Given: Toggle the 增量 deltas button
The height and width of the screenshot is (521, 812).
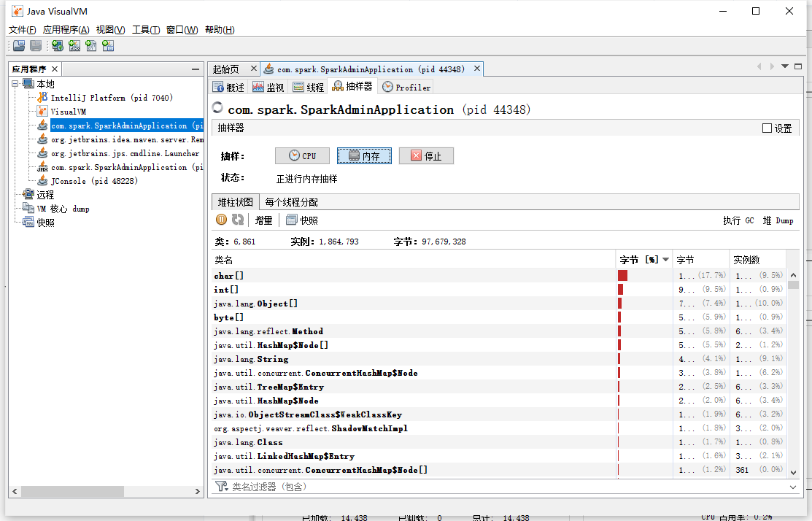Looking at the screenshot, I should [263, 220].
